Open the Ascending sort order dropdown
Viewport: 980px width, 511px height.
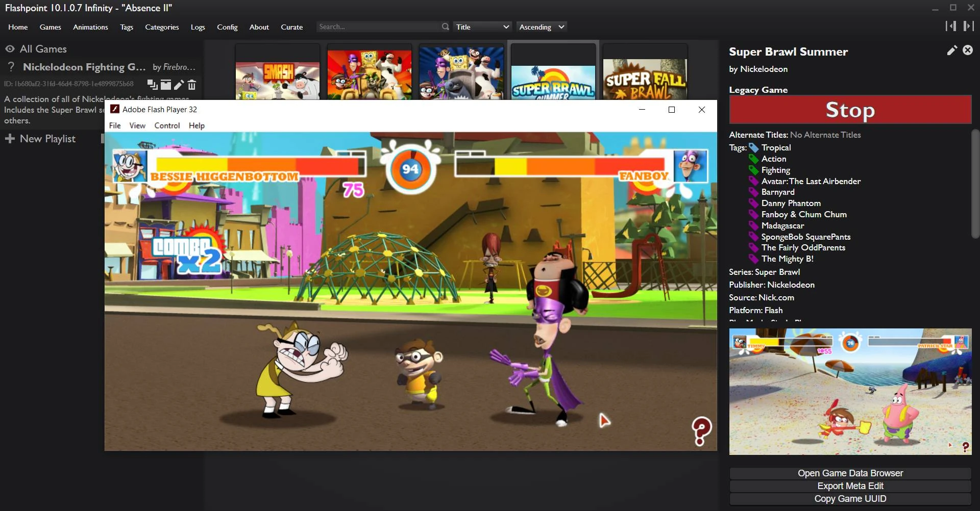(541, 26)
